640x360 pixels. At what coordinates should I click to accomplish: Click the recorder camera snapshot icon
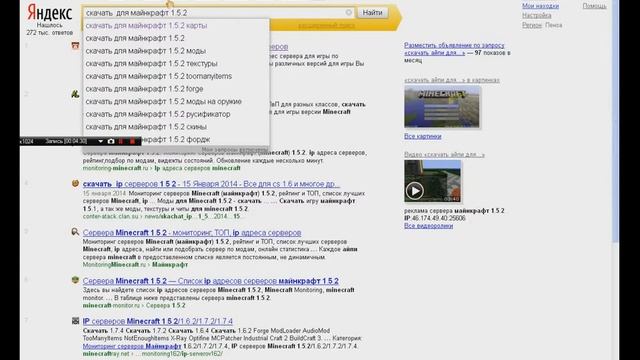(x=111, y=141)
